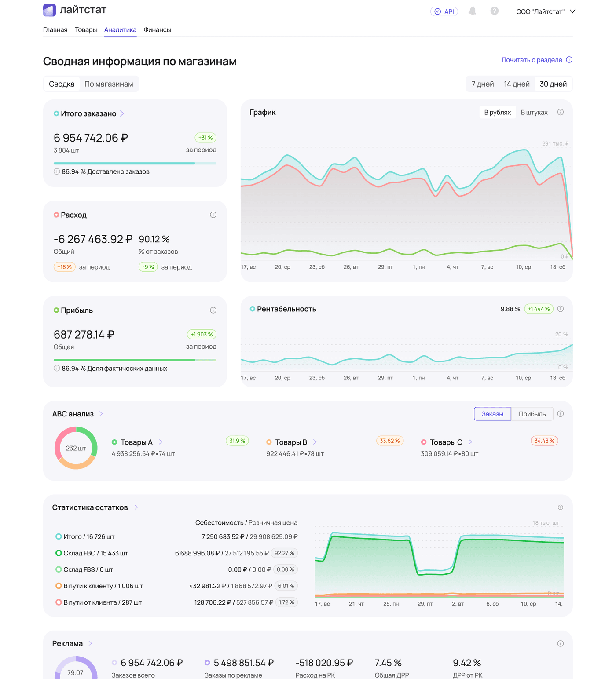Click the Доставлено заказов progress bar
The height and width of the screenshot is (686, 616).
coord(135,164)
